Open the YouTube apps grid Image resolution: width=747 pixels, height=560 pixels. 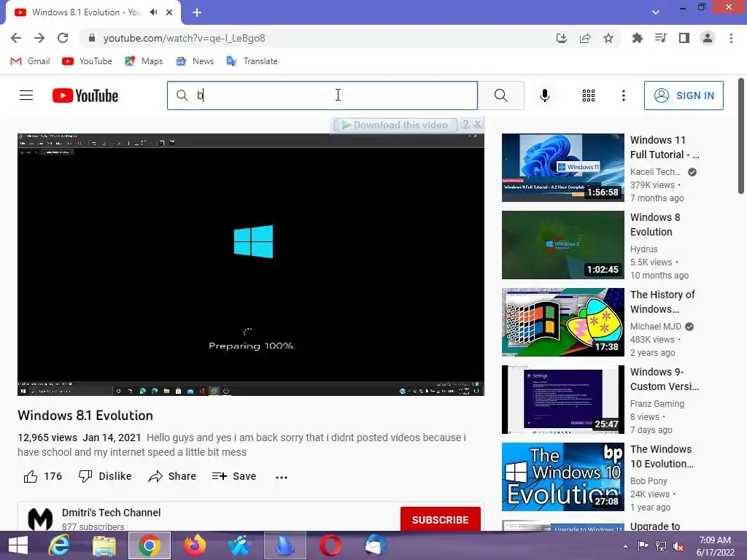point(589,96)
